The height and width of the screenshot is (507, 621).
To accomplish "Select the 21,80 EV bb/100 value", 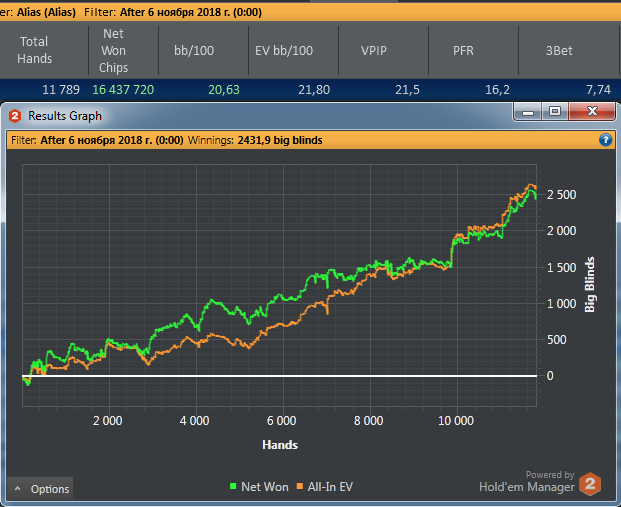I will click(314, 90).
